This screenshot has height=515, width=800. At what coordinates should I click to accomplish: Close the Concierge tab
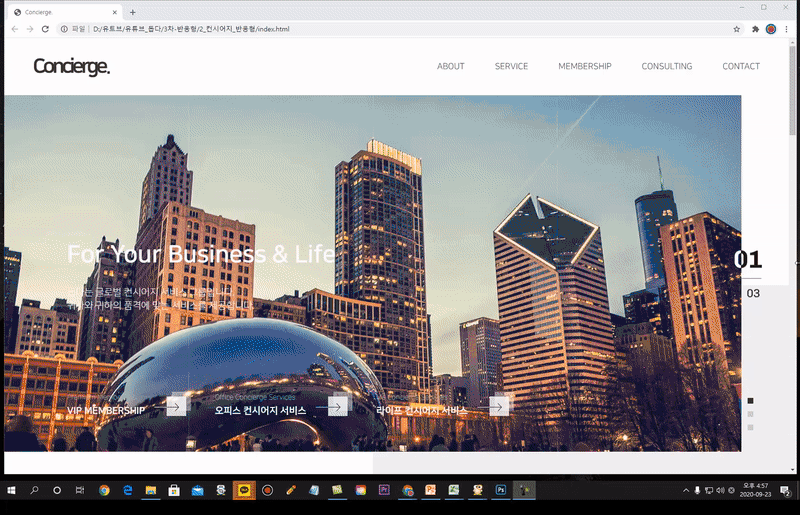(x=115, y=12)
